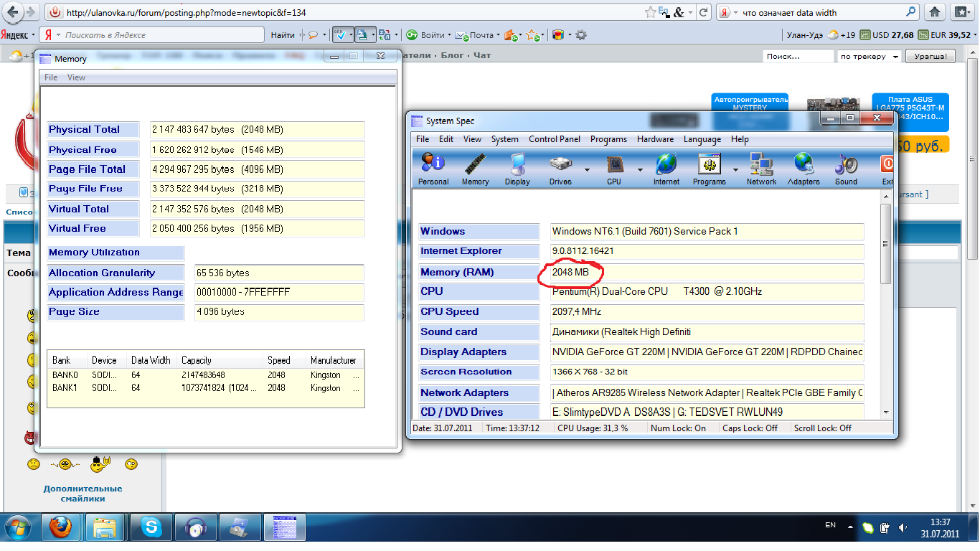
Task: Open the Display toolbar icon
Action: click(517, 169)
